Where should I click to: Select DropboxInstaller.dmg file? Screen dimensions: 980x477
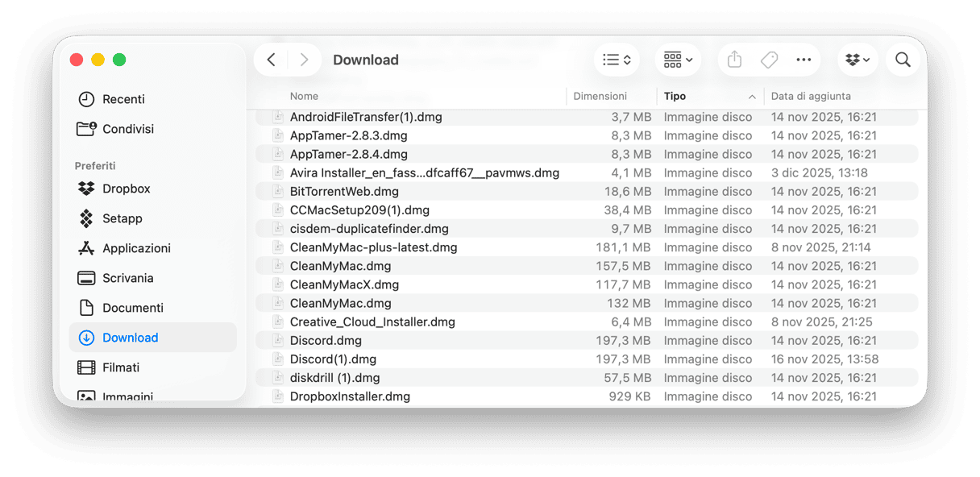pos(587,396)
